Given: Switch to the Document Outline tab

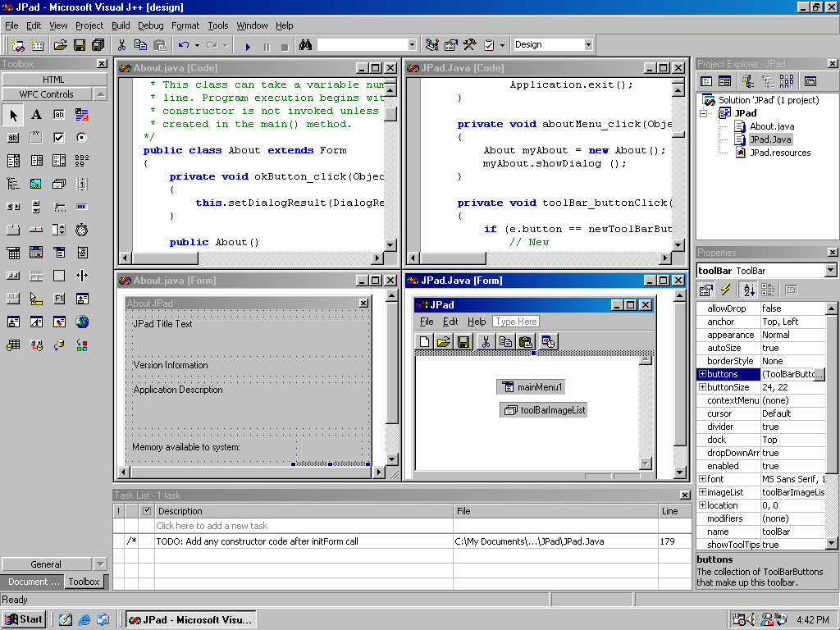Looking at the screenshot, I should (33, 582).
